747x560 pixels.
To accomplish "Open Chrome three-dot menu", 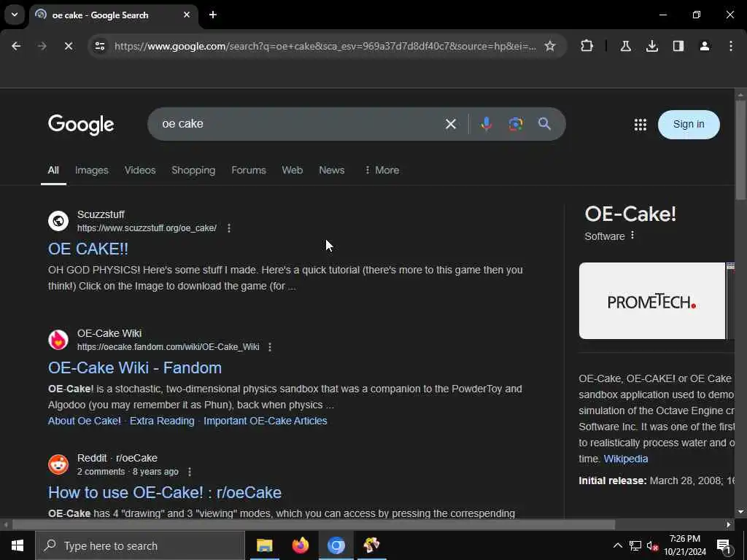I will pyautogui.click(x=731, y=46).
